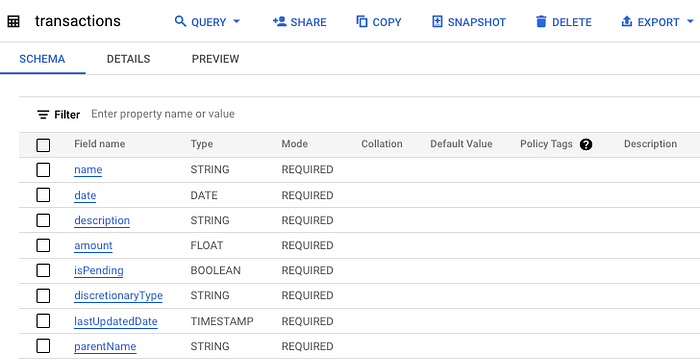This screenshot has height=360, width=700.
Task: Open the parentName field link
Action: (x=105, y=347)
